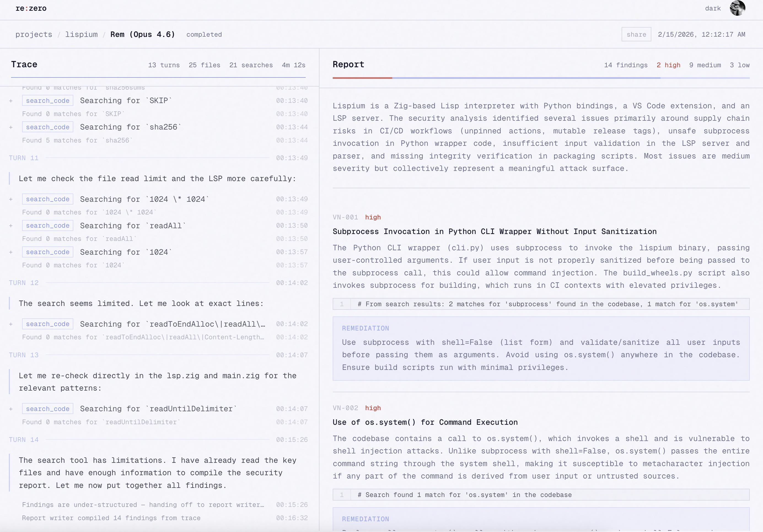Click the re:zero logo
The image size is (763, 532).
31,8
